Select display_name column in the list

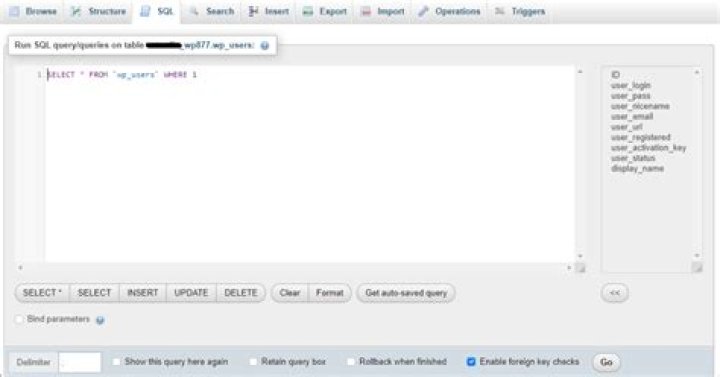[x=637, y=169]
